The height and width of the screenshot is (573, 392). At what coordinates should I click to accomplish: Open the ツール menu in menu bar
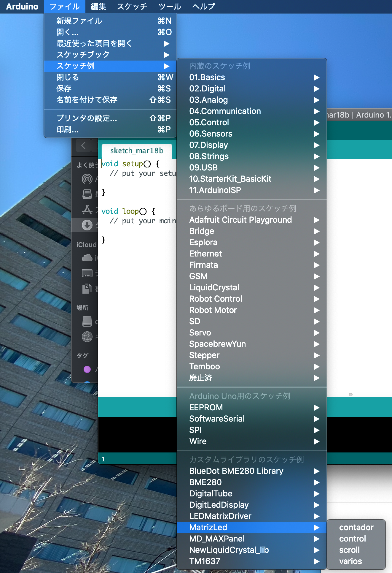(x=170, y=7)
